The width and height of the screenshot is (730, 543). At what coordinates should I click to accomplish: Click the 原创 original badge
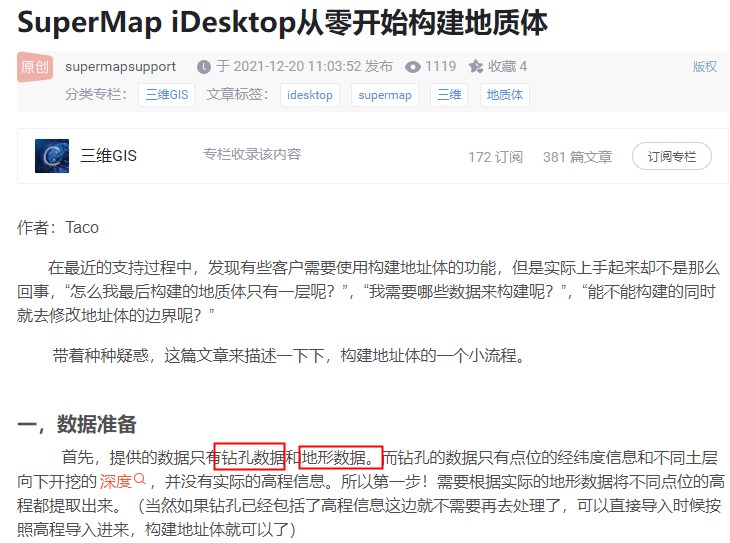[35, 67]
